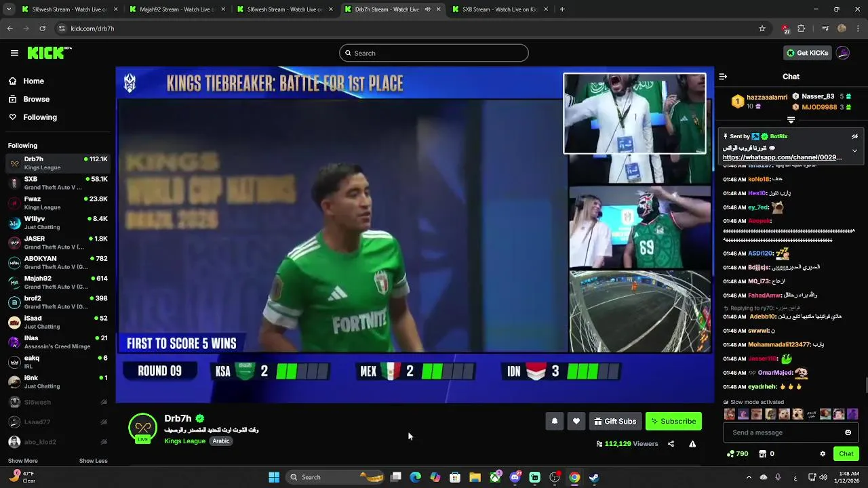The width and height of the screenshot is (868, 488).
Task: Focus the Kick search box
Action: click(x=434, y=53)
